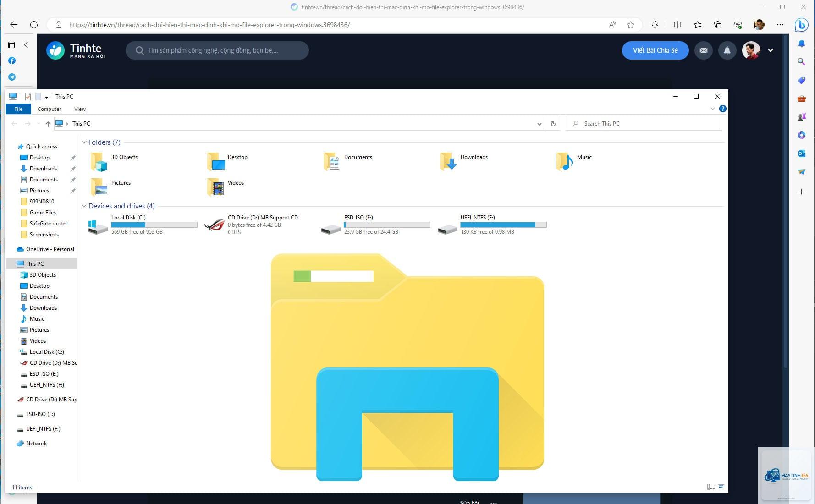Collapse the Devices and drives group

tap(84, 206)
